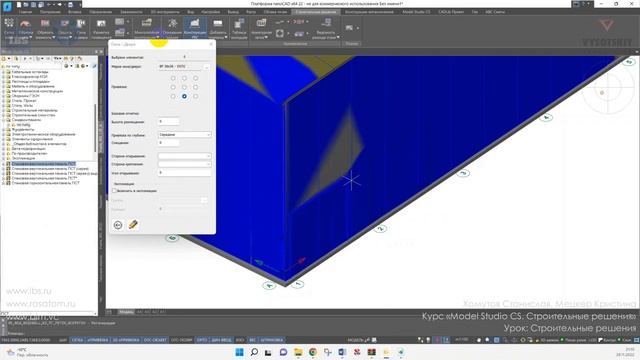
Task: Open the Сторона крепления dropdown
Action: [184, 164]
